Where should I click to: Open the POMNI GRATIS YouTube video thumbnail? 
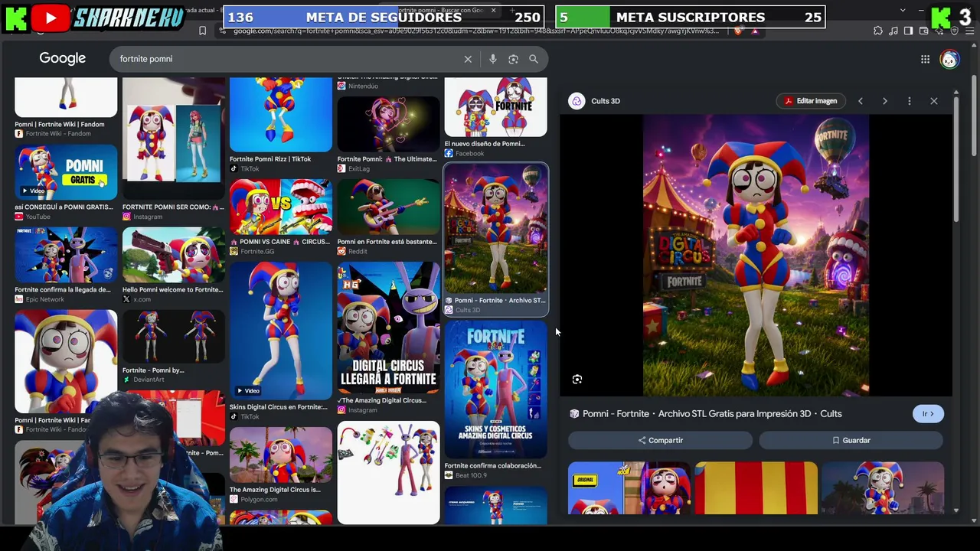pos(66,172)
